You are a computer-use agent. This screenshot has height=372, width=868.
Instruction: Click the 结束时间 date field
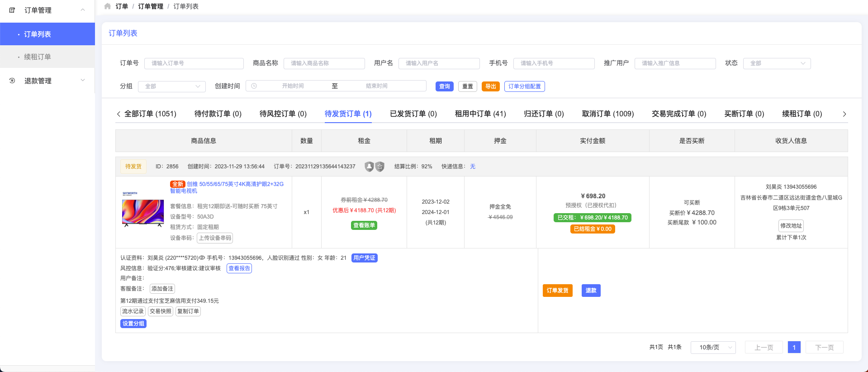[377, 86]
